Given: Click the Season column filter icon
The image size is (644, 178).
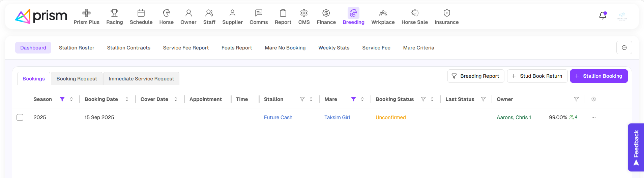Looking at the screenshot, I should (62, 99).
